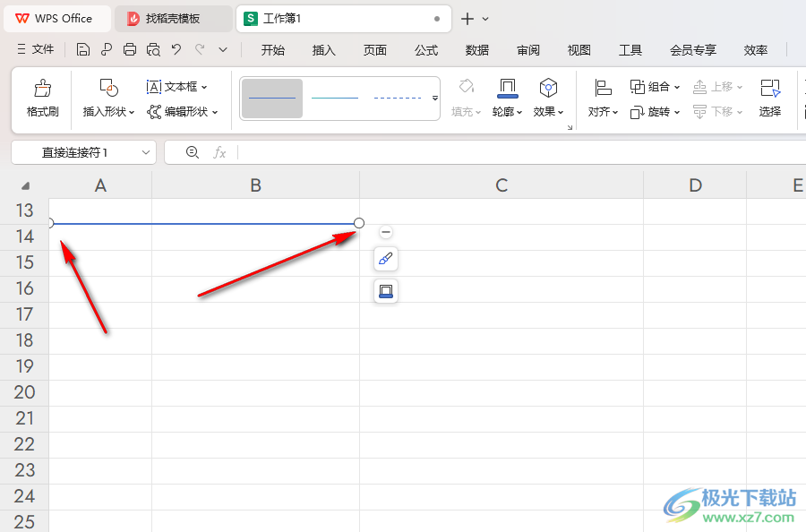Select row 18 header

[24, 340]
